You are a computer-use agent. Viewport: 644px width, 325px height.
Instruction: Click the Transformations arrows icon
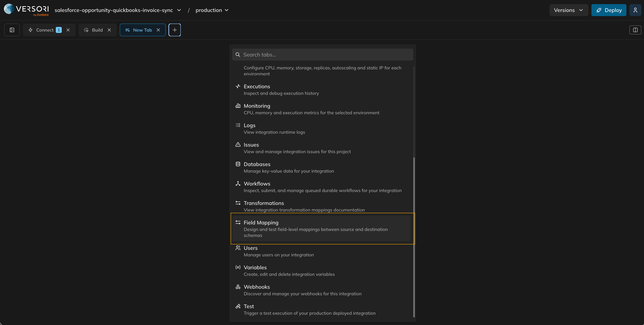(238, 203)
